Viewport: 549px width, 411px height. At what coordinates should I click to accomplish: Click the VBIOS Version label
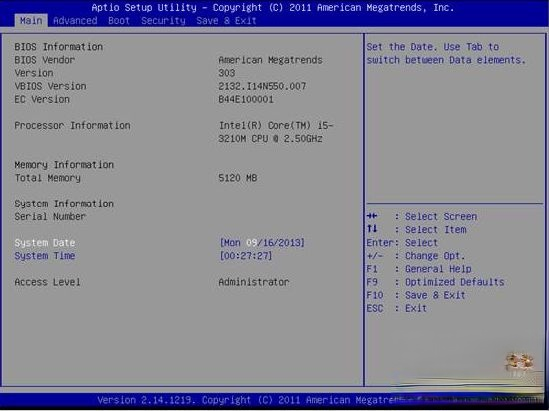[x=50, y=86]
